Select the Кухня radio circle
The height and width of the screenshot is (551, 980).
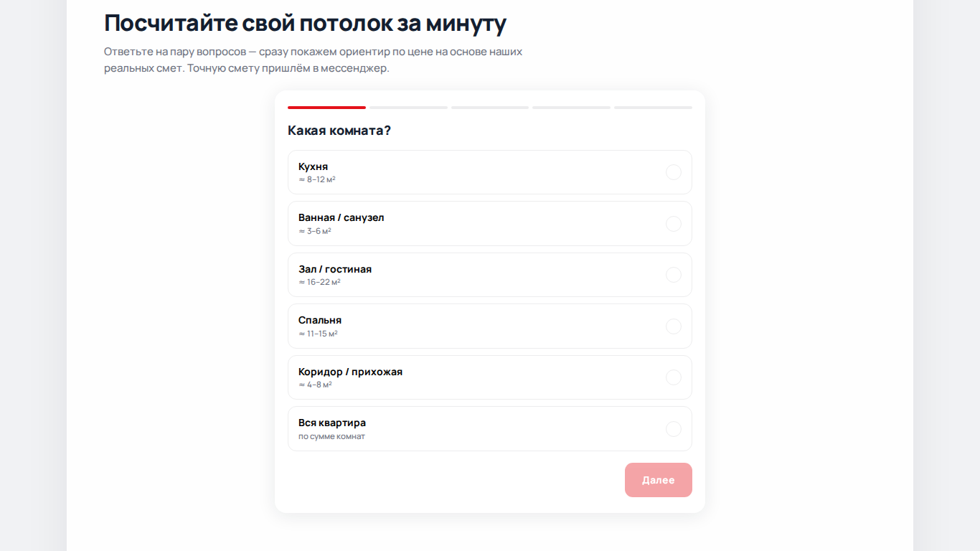(673, 172)
